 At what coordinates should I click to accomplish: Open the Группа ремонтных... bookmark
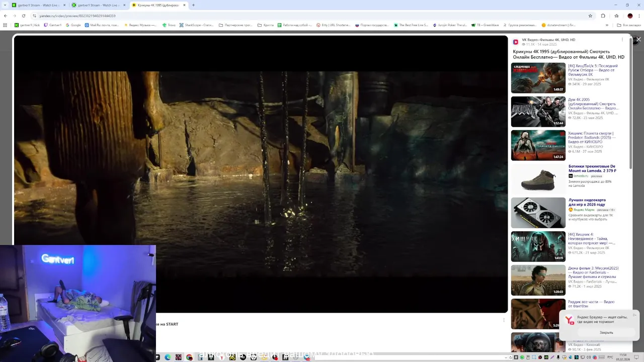coord(519,25)
